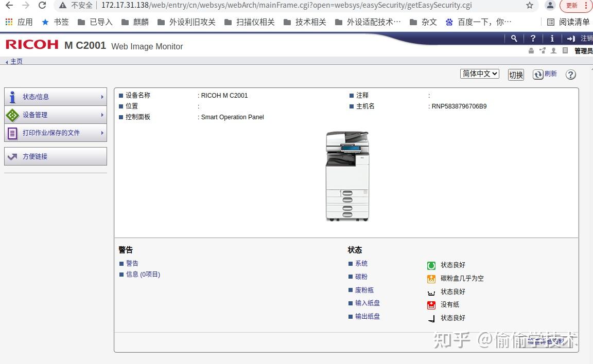This screenshot has height=364, width=593.
Task: Open the 设备管理 menu
Action: coord(56,115)
